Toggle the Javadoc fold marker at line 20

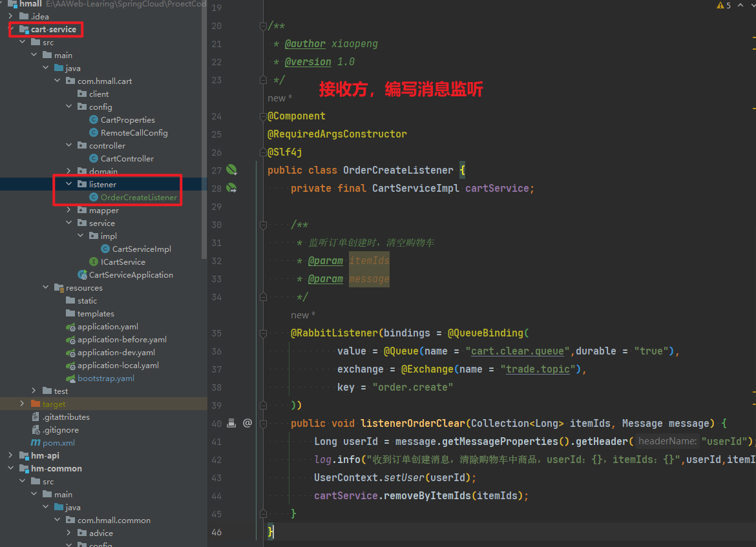[x=263, y=26]
